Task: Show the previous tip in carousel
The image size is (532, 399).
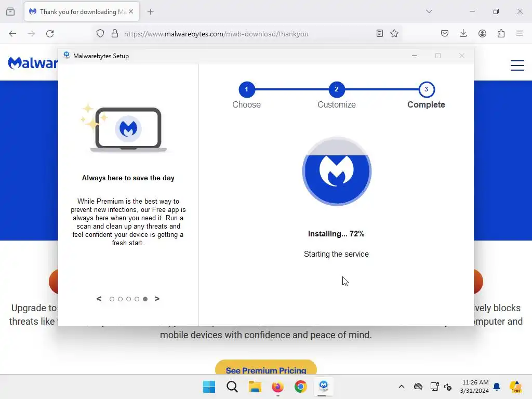Action: [99, 299]
